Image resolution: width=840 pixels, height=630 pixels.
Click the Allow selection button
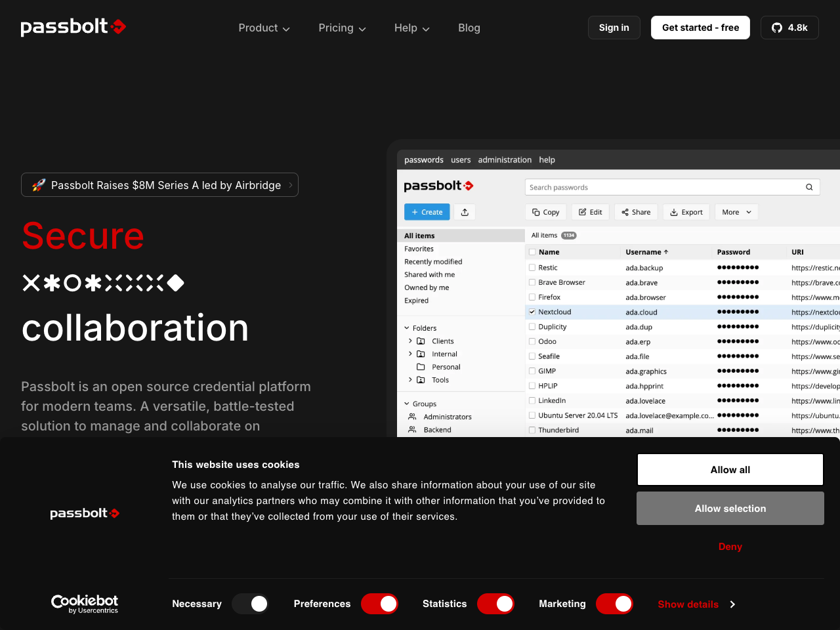730,509
